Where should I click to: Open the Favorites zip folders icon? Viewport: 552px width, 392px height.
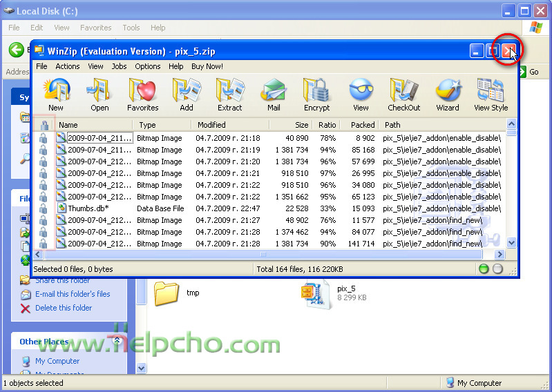[x=142, y=90]
